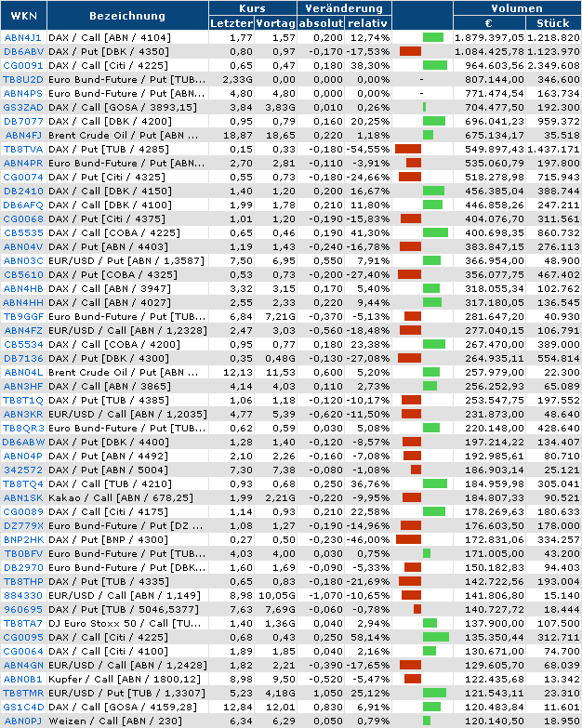
Task: Select text 'DAX / Call [ABN / 4104]'
Action: 110,37
